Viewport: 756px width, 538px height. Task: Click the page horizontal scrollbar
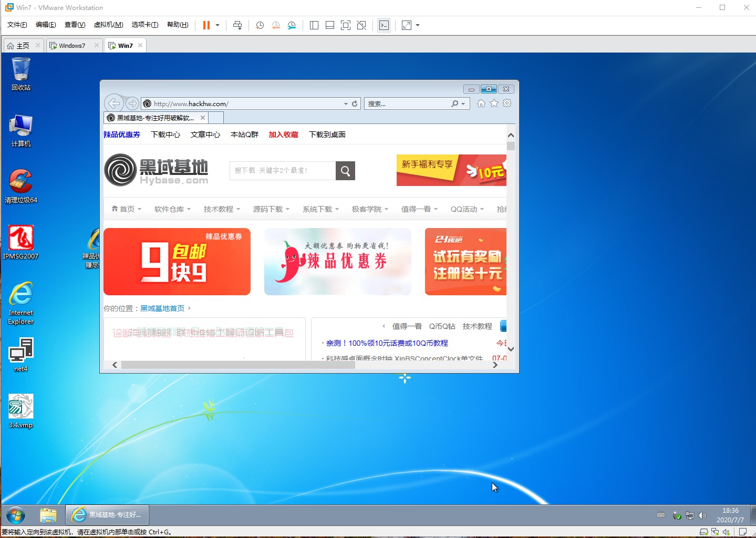pyautogui.click(x=238, y=365)
